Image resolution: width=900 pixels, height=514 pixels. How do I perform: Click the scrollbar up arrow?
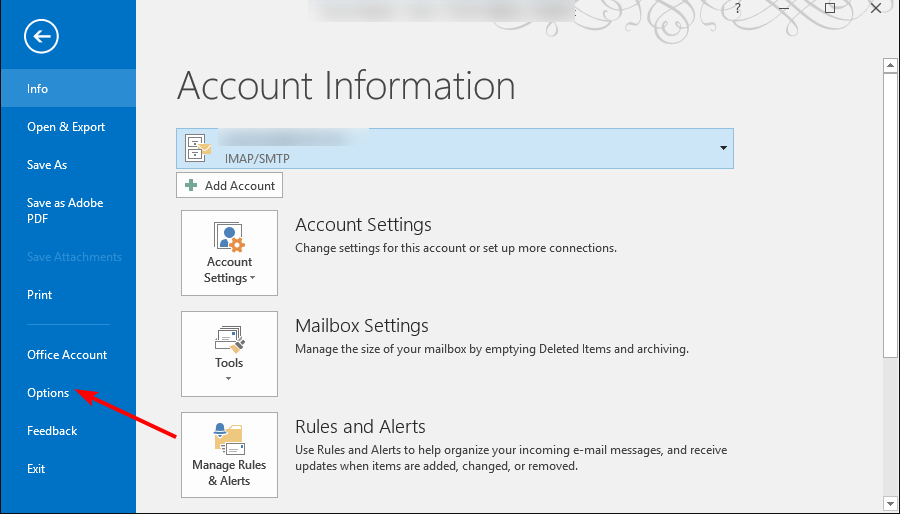[890, 65]
